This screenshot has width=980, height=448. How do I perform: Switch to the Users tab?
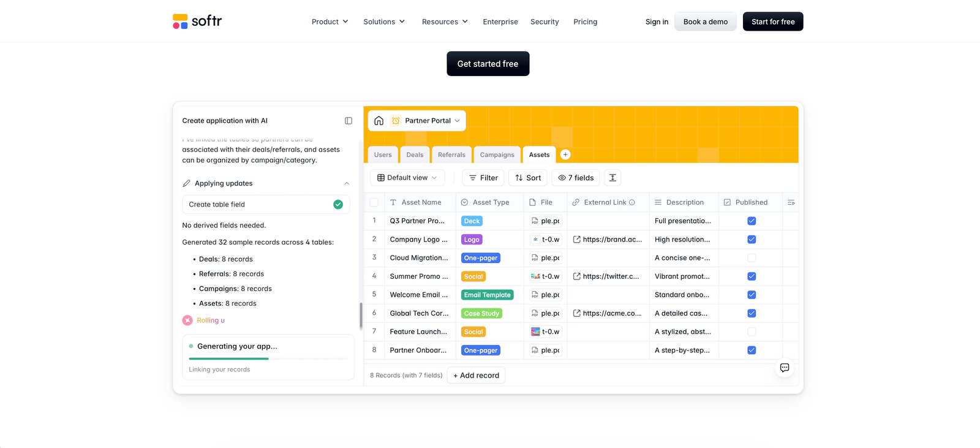tap(383, 154)
